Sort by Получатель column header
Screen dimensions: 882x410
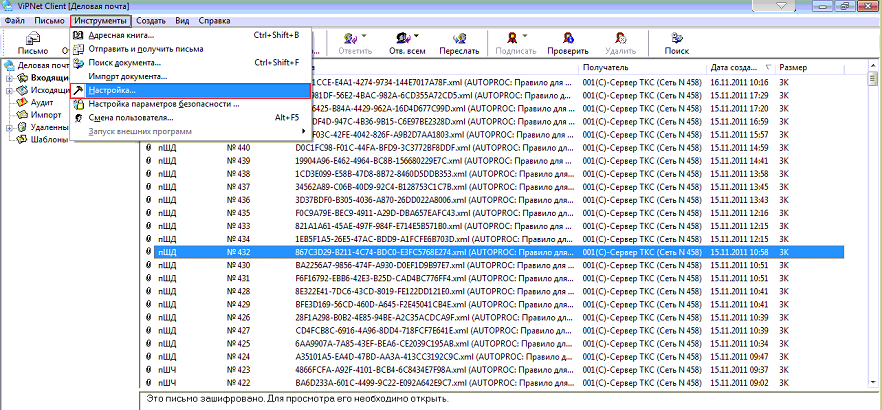pos(642,67)
